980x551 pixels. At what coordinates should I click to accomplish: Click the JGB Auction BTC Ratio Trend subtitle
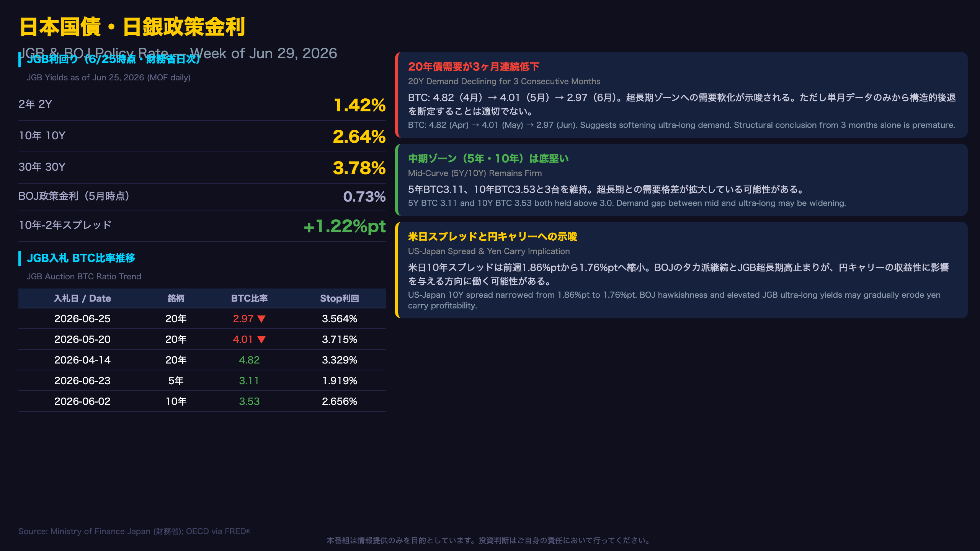click(84, 276)
